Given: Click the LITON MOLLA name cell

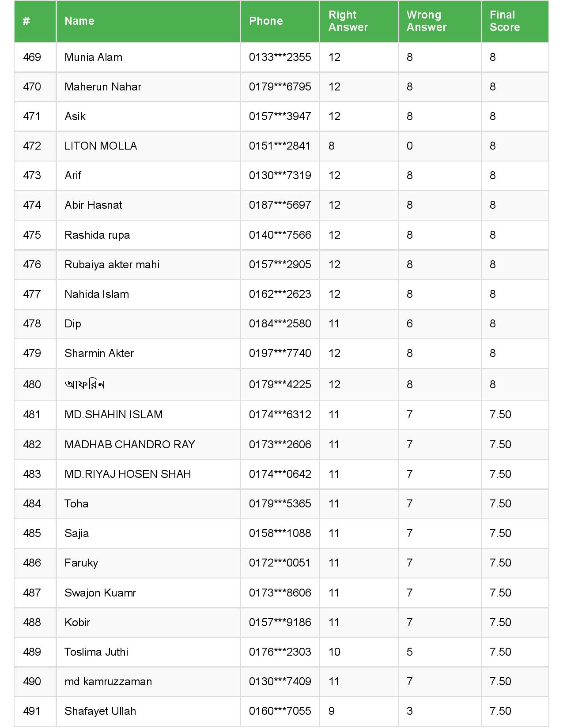Looking at the screenshot, I should point(101,146).
